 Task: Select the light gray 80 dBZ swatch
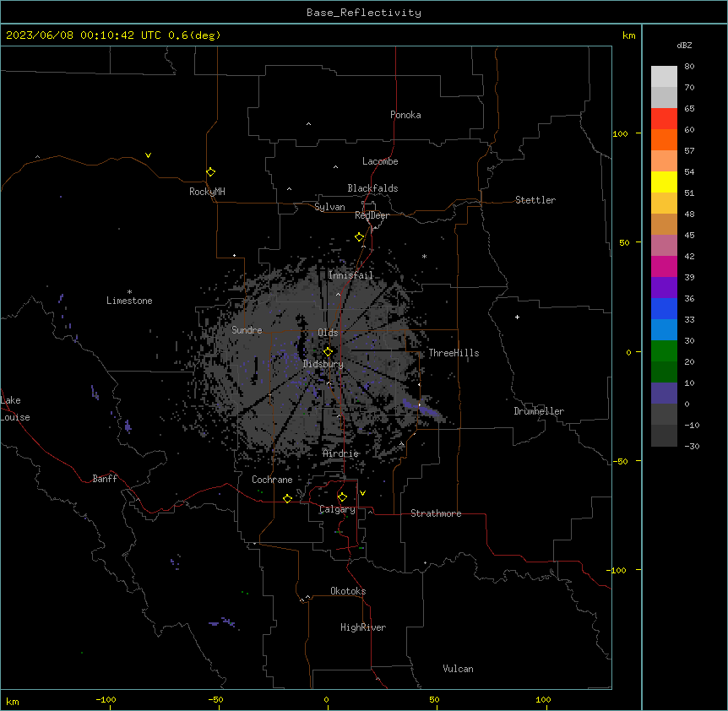click(x=664, y=76)
